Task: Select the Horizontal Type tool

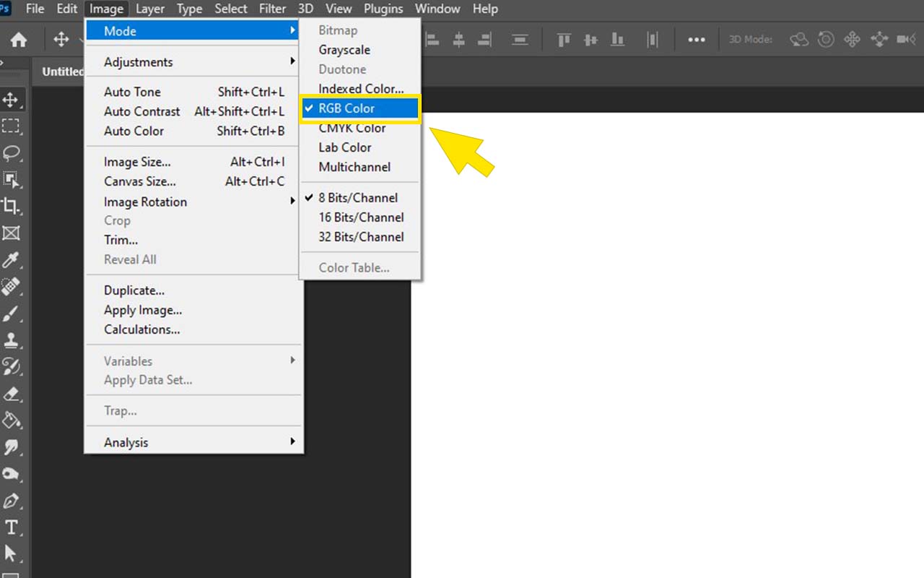Action: click(13, 527)
